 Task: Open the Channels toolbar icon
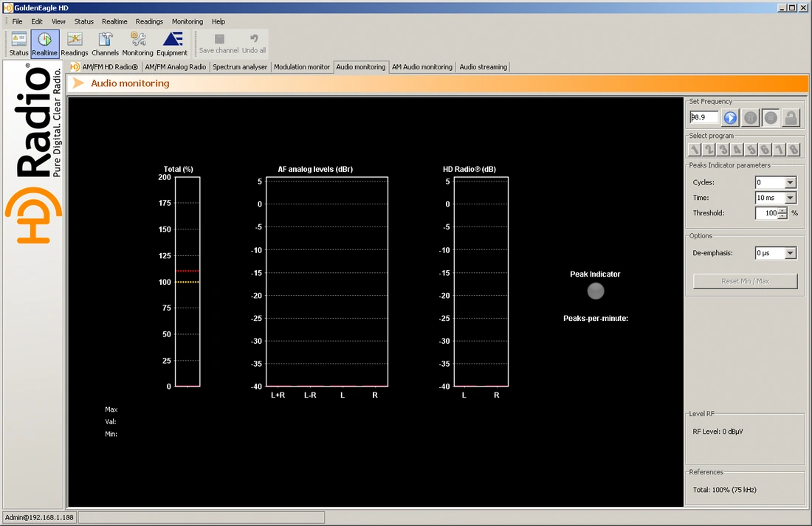(x=105, y=44)
